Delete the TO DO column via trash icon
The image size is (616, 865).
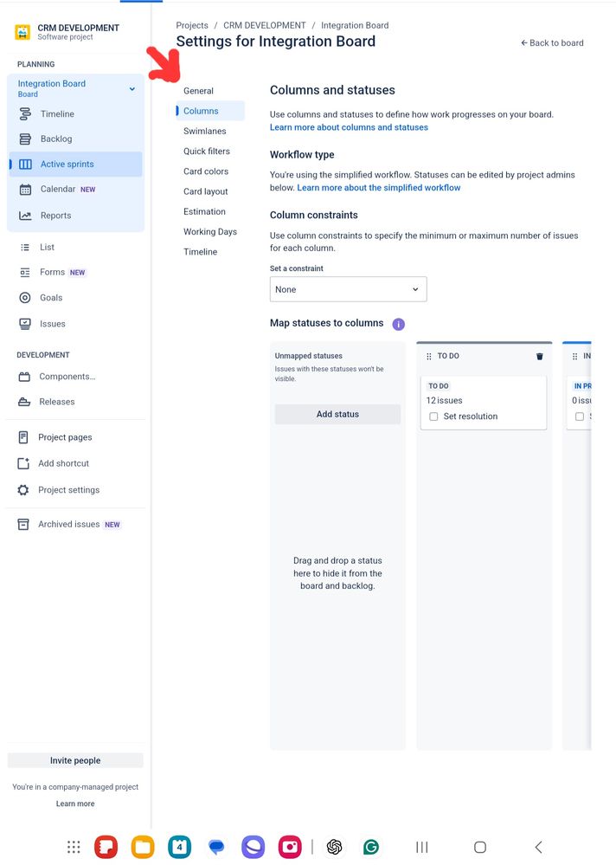click(x=539, y=357)
